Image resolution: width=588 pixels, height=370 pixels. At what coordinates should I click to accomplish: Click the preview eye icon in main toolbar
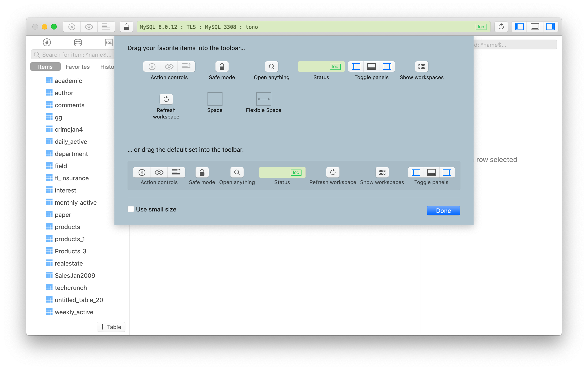coord(89,27)
